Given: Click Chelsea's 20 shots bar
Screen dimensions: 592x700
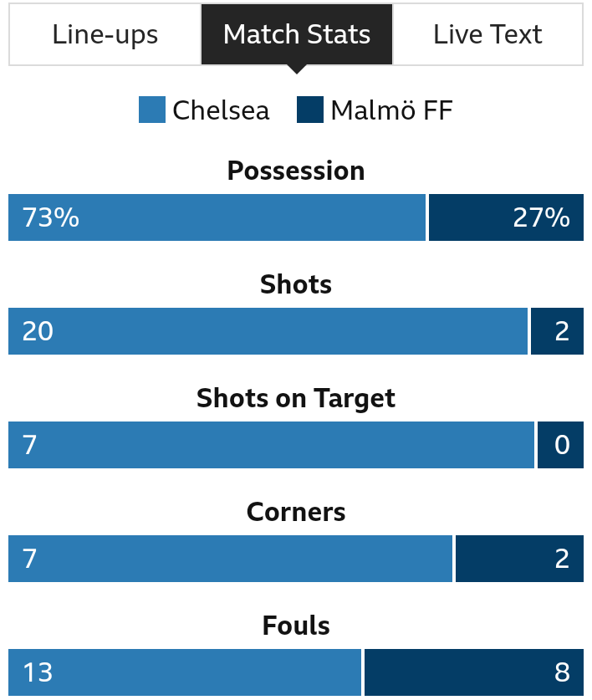Looking at the screenshot, I should coord(268,331).
